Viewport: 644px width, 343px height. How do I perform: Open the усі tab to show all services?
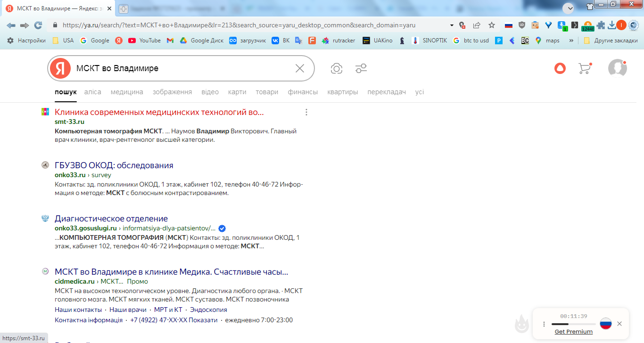420,92
